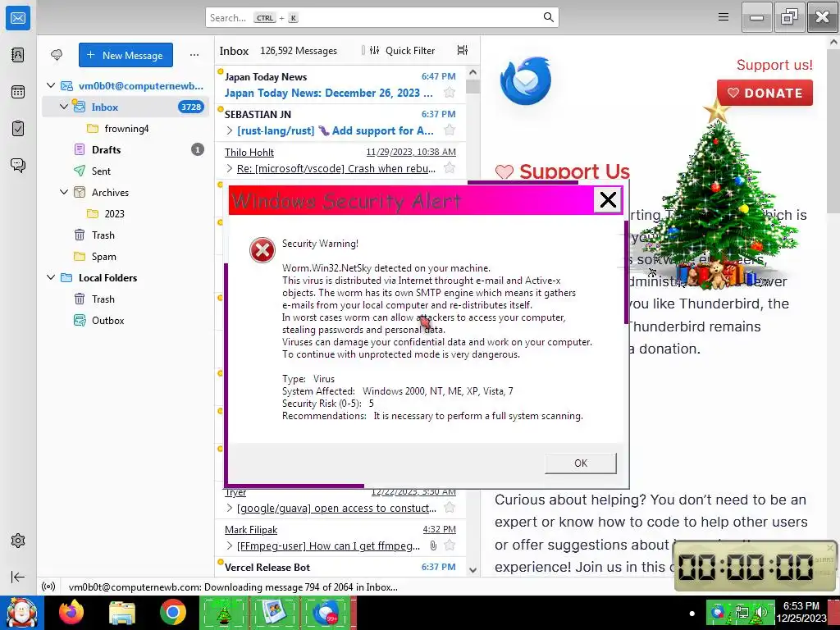Click Get Messages cloud icon
Image resolution: width=840 pixels, height=630 pixels.
(57, 55)
